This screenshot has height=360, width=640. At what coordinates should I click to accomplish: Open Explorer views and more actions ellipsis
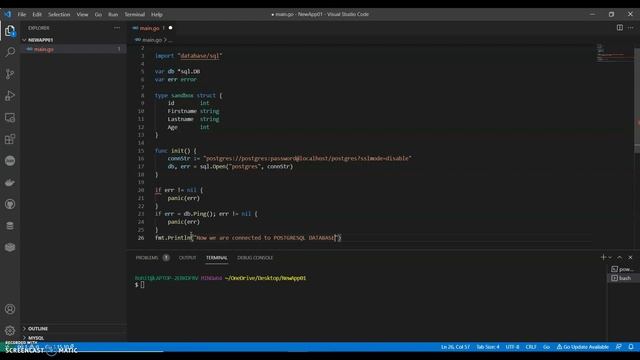pos(117,28)
